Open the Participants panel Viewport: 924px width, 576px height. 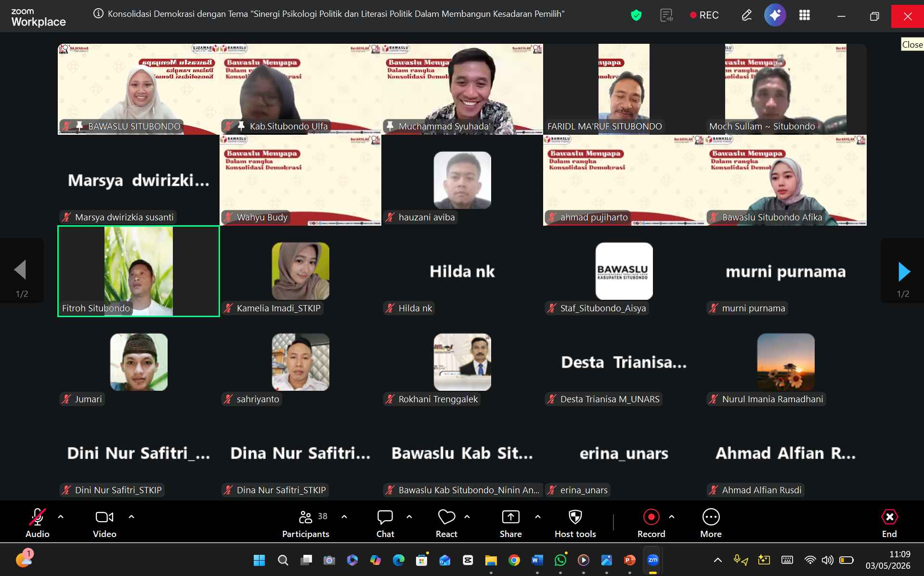pos(306,524)
